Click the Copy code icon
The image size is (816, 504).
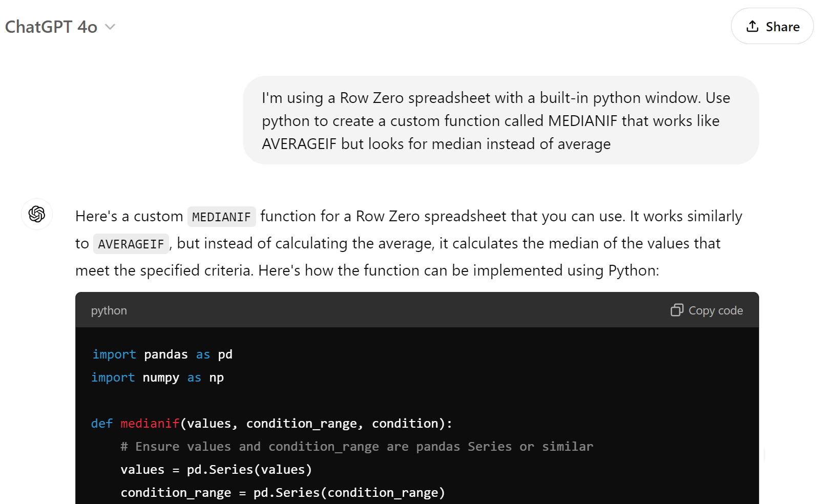677,310
